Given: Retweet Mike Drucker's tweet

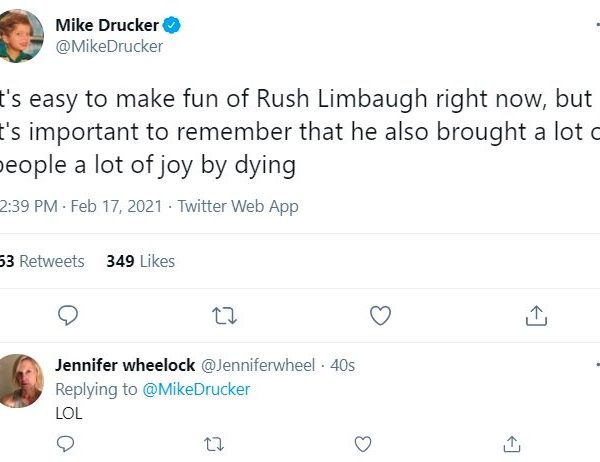Looking at the screenshot, I should tap(225, 316).
